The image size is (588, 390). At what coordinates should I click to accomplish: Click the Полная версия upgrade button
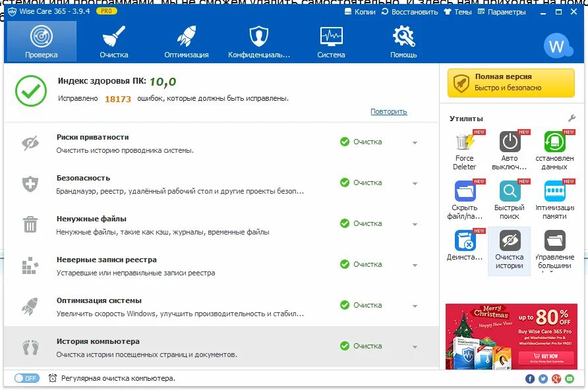tap(511, 82)
